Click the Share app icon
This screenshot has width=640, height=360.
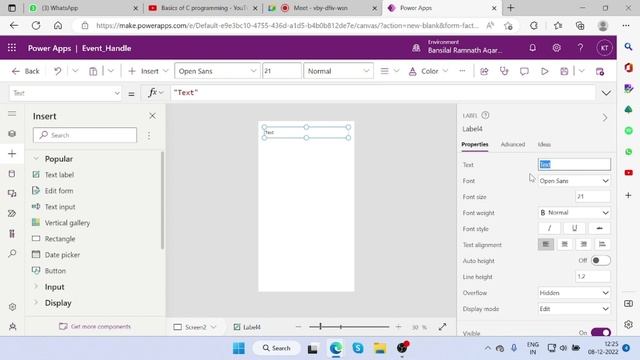[484, 71]
